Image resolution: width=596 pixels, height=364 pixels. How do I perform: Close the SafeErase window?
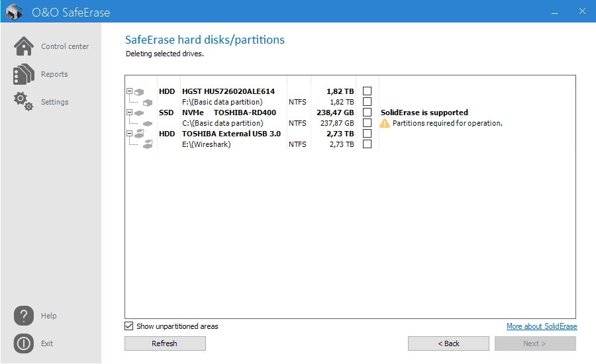point(582,11)
